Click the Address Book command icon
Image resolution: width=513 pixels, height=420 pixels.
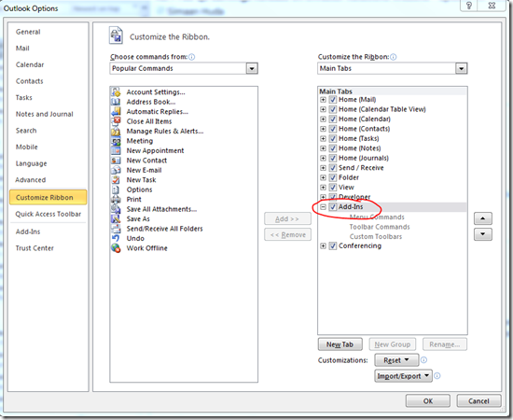(116, 102)
